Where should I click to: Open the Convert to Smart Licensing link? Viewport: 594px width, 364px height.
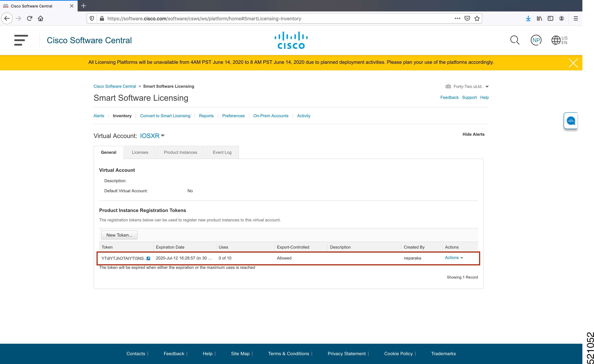(x=165, y=116)
